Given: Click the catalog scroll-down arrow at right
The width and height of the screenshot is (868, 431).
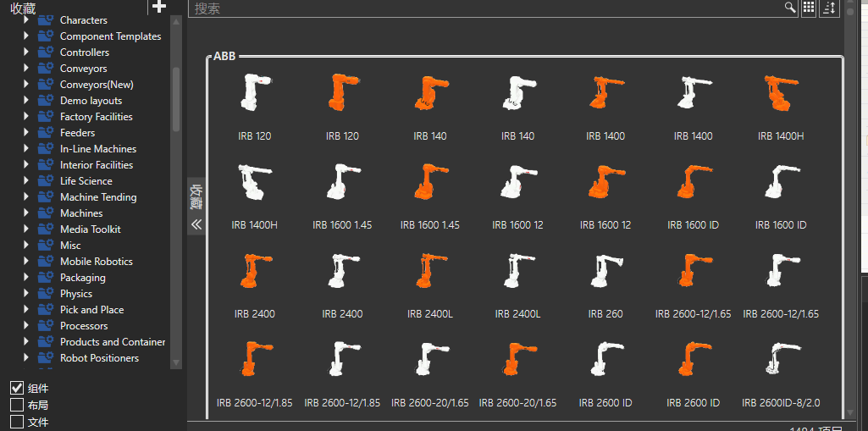Looking at the screenshot, I should (x=851, y=412).
